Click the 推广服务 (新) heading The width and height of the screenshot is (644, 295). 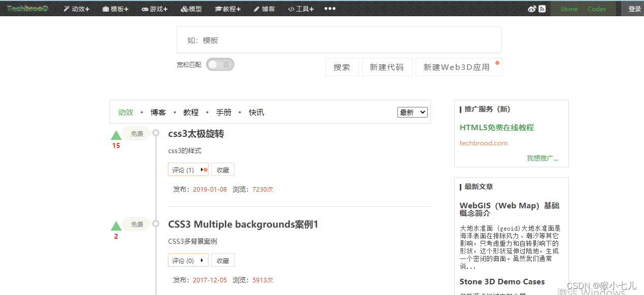tap(487, 109)
